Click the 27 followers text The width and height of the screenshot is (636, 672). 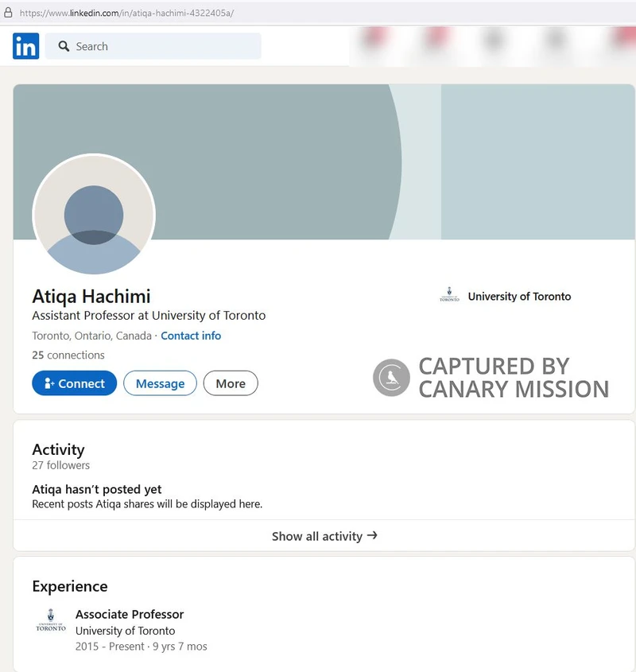pos(61,465)
